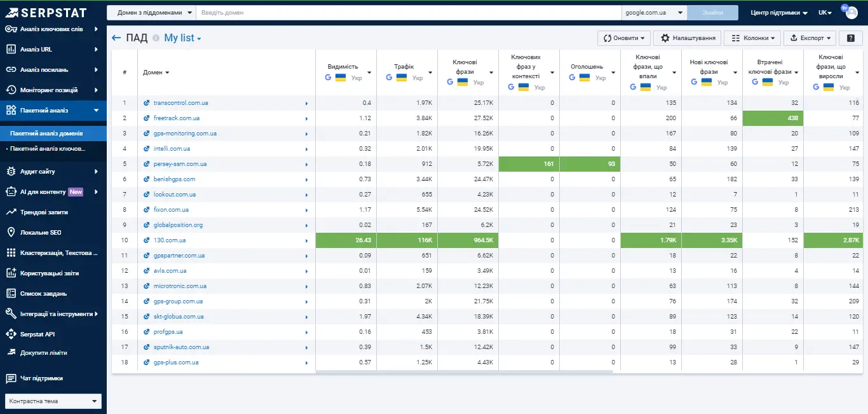Click row arrow for gps-plus.com.ua
Image resolution: width=868 pixels, height=414 pixels.
pos(306,362)
